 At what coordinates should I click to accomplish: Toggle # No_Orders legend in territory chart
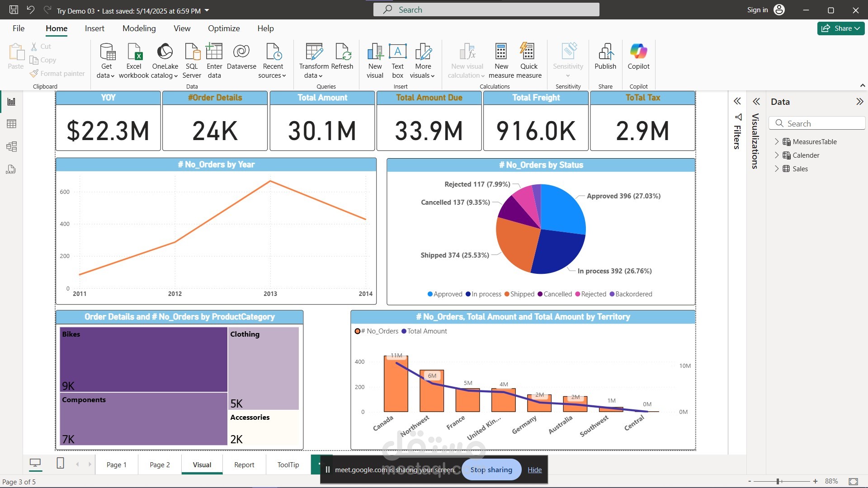click(x=377, y=331)
